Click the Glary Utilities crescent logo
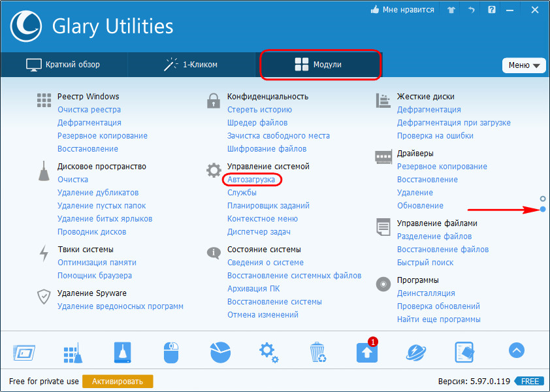The height and width of the screenshot is (392, 550). point(26,26)
